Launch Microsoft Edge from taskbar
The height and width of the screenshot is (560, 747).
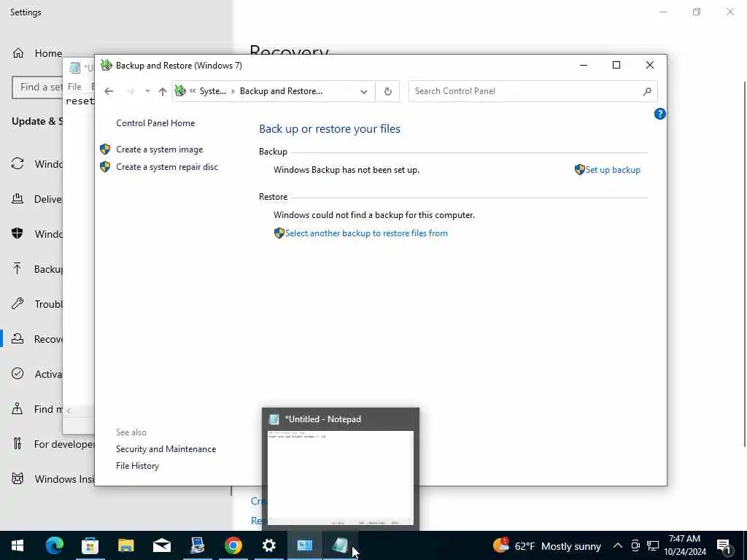pyautogui.click(x=54, y=545)
